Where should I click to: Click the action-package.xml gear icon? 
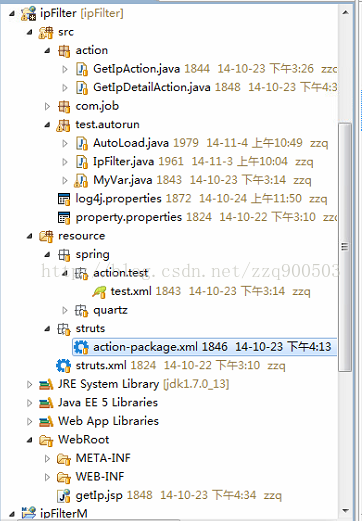(81, 347)
